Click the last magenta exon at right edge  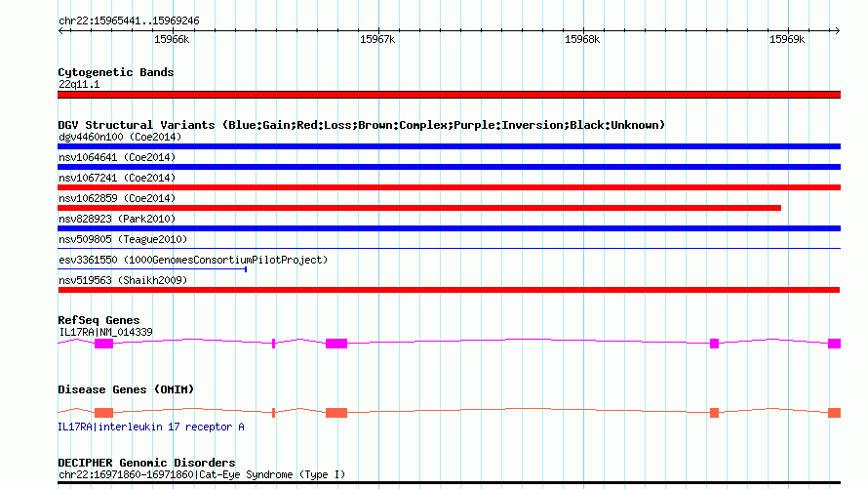(834, 344)
